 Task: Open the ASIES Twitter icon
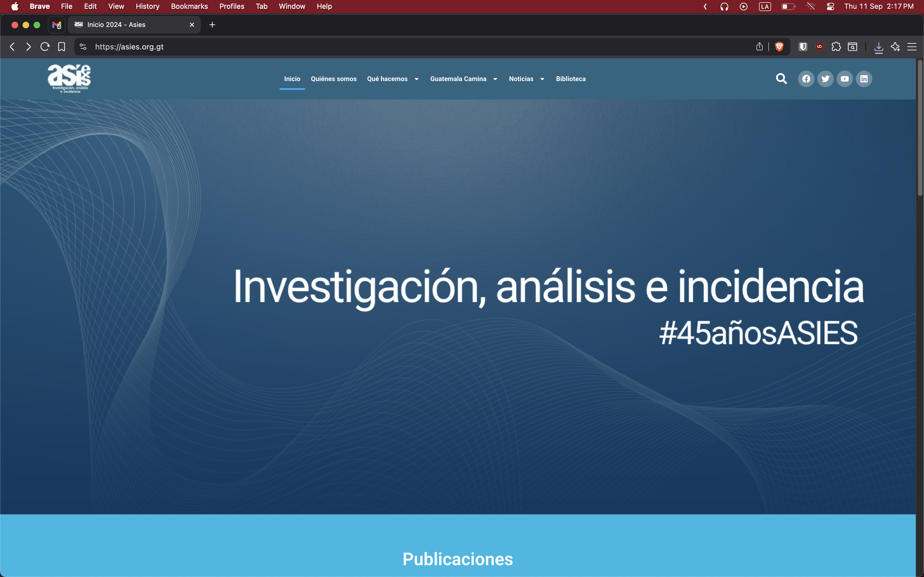tap(825, 79)
